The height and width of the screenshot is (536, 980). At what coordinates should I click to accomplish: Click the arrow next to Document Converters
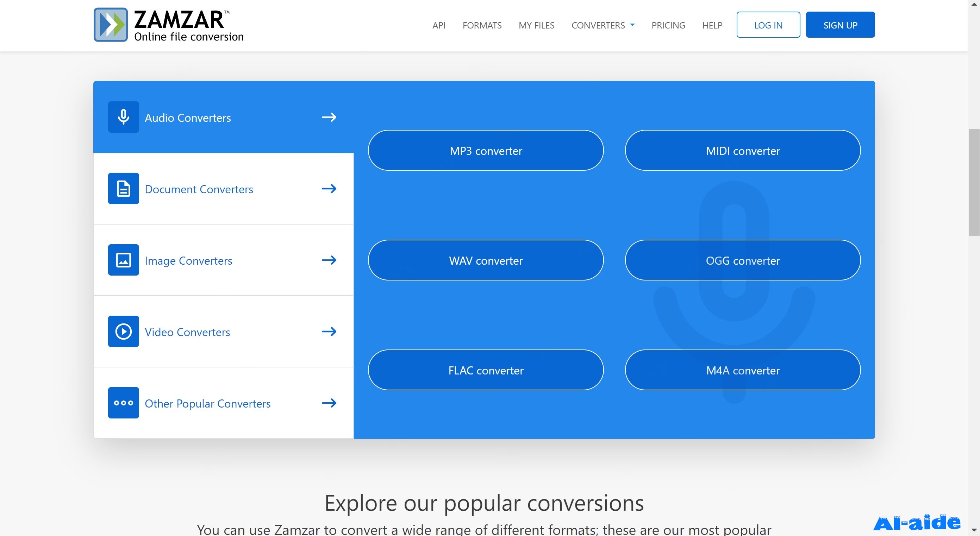click(x=329, y=189)
